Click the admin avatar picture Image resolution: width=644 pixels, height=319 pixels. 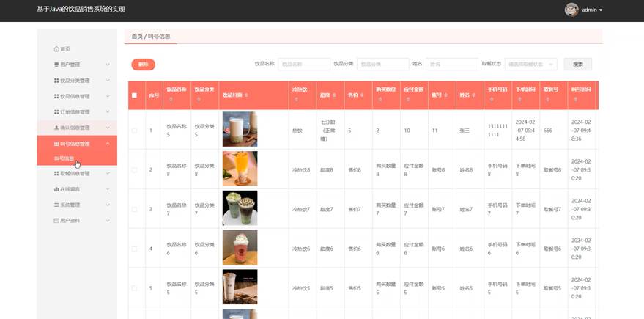571,10
